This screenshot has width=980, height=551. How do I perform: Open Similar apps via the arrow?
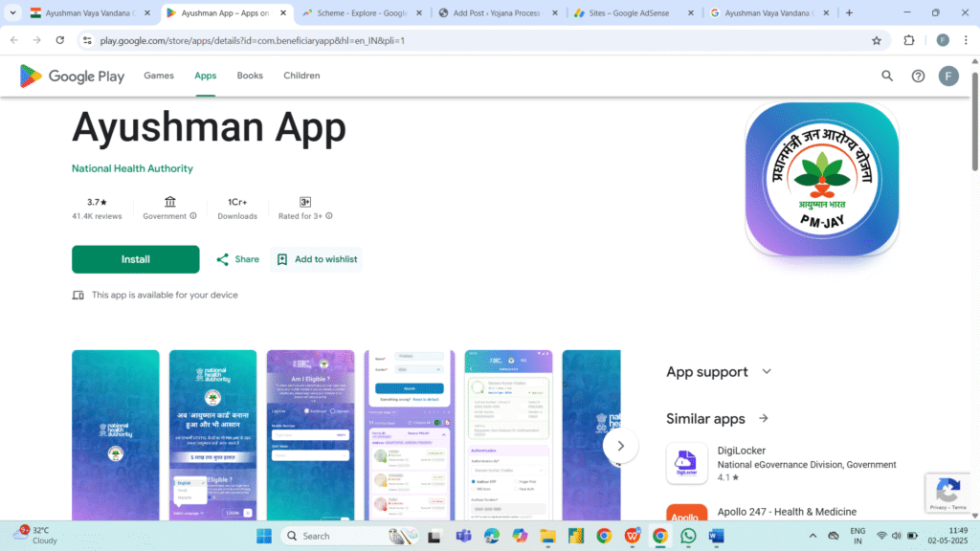tap(763, 419)
